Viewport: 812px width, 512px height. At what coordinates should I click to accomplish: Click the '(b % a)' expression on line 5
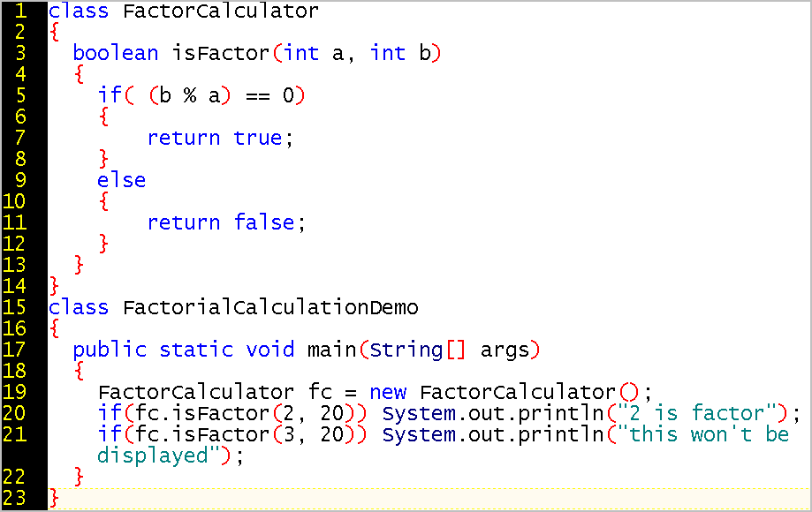[190, 95]
